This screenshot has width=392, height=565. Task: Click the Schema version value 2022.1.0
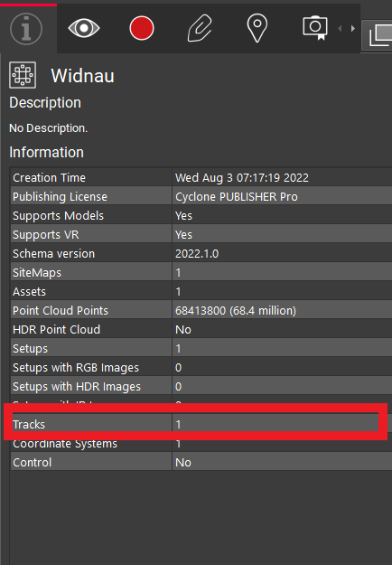pyautogui.click(x=197, y=254)
